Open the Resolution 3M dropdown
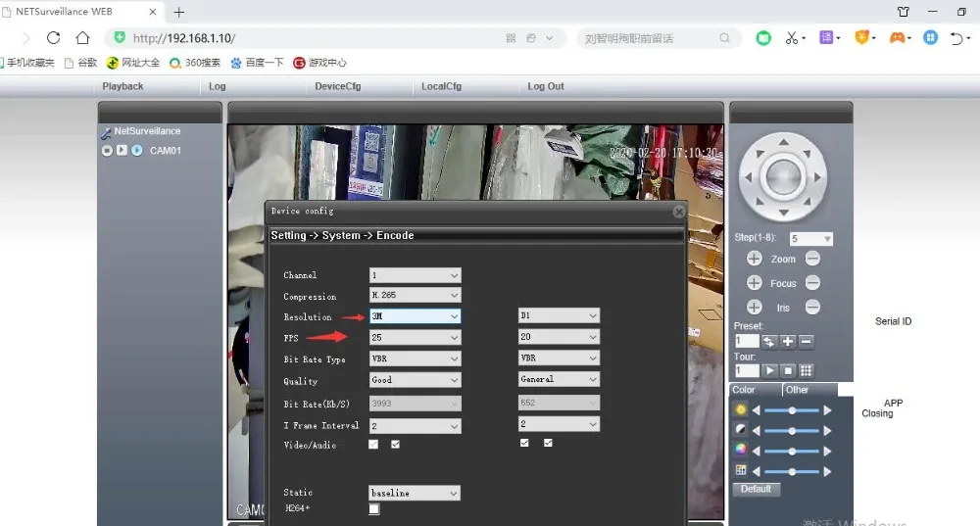This screenshot has height=526, width=980. click(x=415, y=316)
